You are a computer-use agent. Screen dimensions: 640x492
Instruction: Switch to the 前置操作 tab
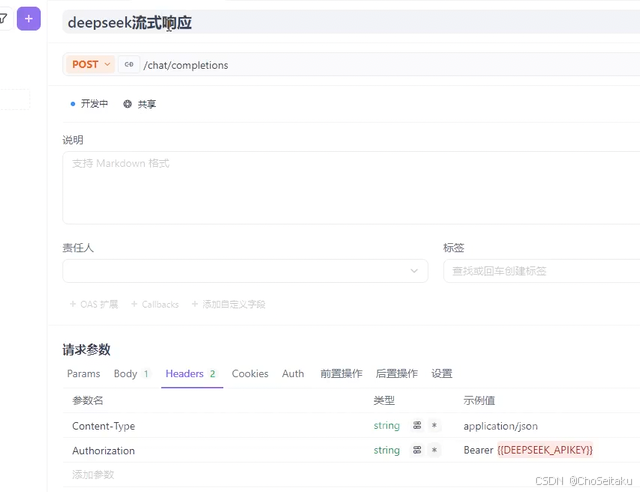pos(341,374)
